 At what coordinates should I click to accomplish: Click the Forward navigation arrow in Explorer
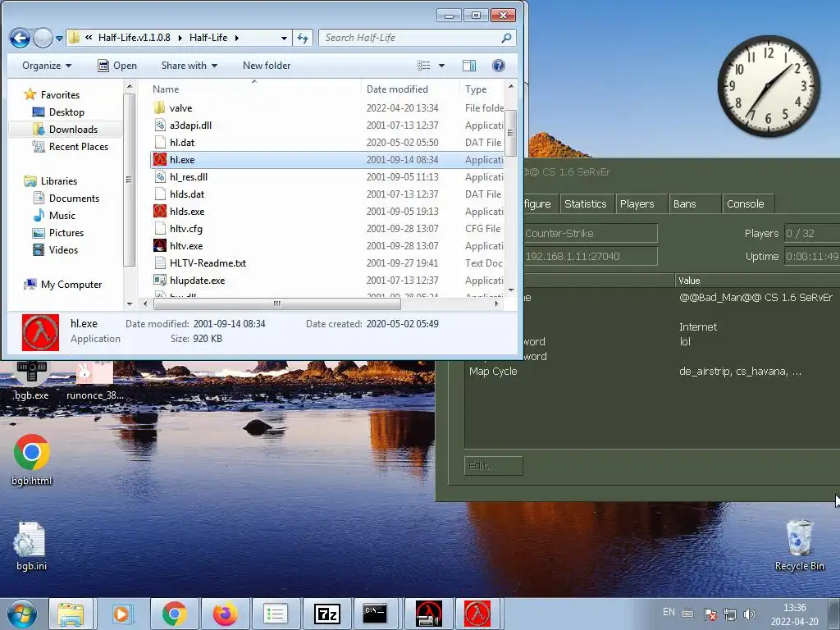tap(43, 38)
